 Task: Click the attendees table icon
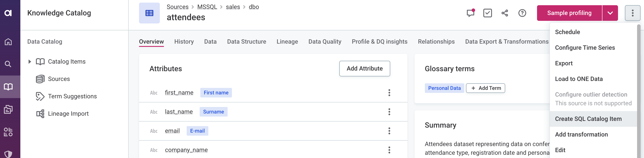tap(149, 13)
